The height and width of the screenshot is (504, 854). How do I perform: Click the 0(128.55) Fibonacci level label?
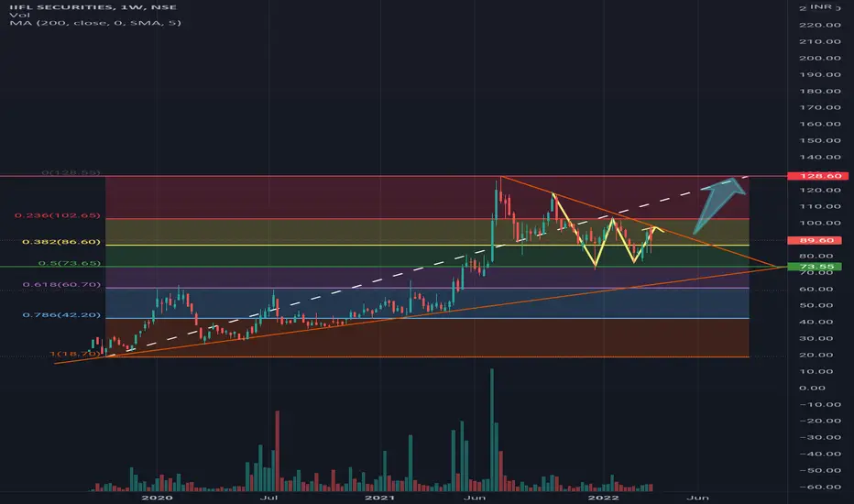point(71,172)
